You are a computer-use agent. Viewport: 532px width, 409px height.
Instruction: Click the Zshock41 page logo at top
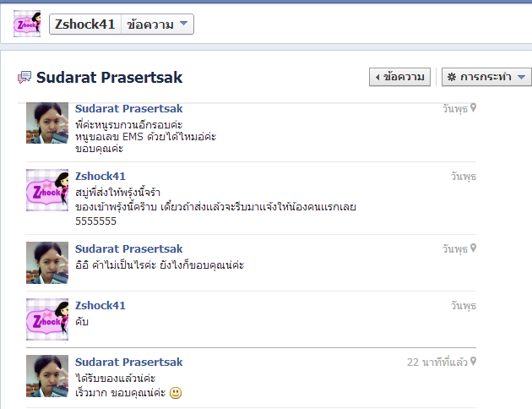coord(27,24)
